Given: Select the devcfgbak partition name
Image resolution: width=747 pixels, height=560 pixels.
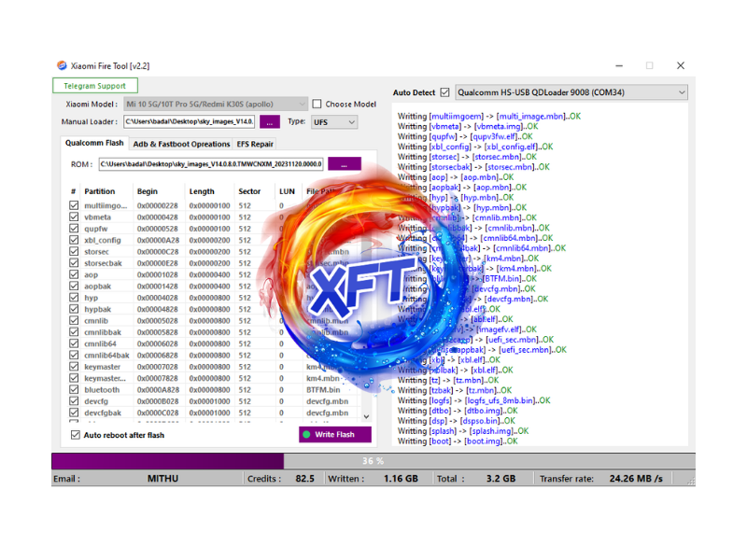Looking at the screenshot, I should coord(103,413).
